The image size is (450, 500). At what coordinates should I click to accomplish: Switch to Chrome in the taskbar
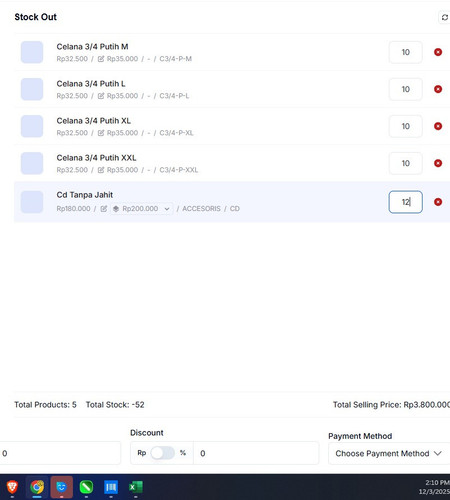pyautogui.click(x=37, y=487)
